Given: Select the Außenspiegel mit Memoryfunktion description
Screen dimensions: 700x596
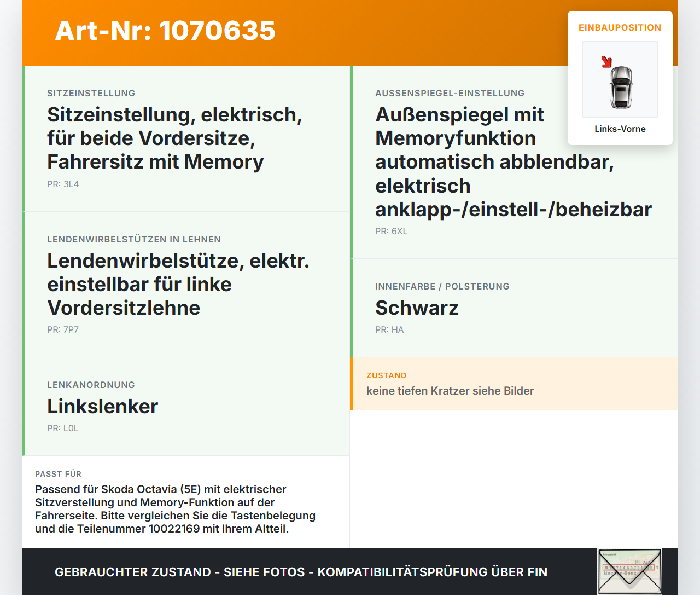Looking at the screenshot, I should point(514,162).
